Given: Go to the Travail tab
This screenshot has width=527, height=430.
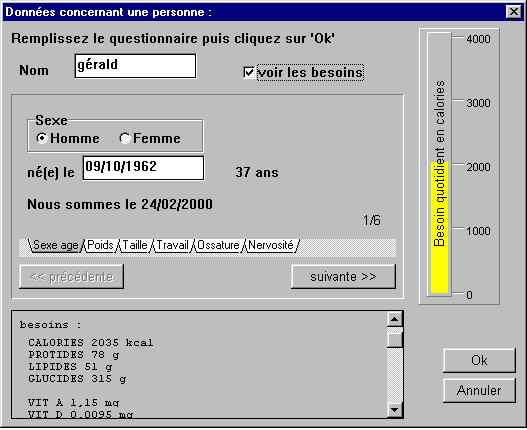Looking at the screenshot, I should coord(172,245).
